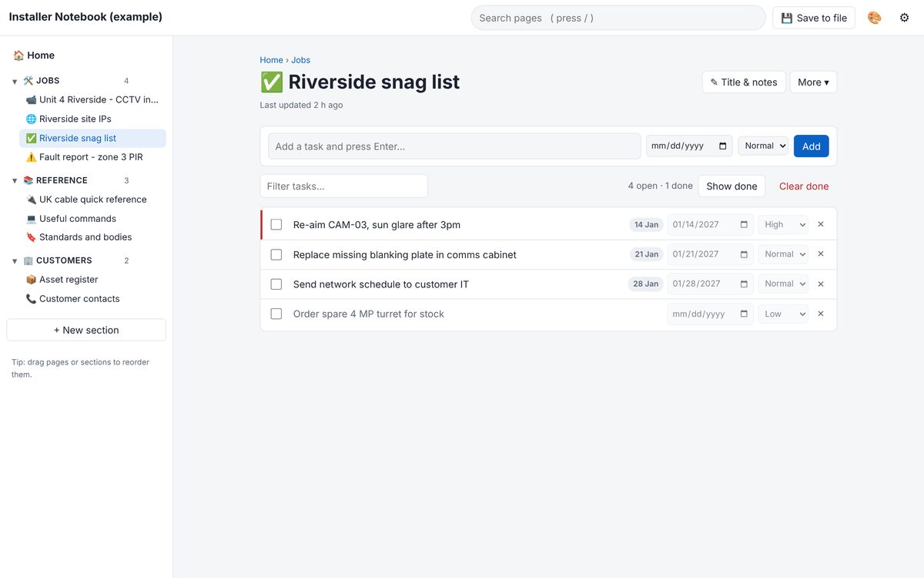The width and height of the screenshot is (924, 578).
Task: Delete the Send network schedule task
Action: click(821, 284)
